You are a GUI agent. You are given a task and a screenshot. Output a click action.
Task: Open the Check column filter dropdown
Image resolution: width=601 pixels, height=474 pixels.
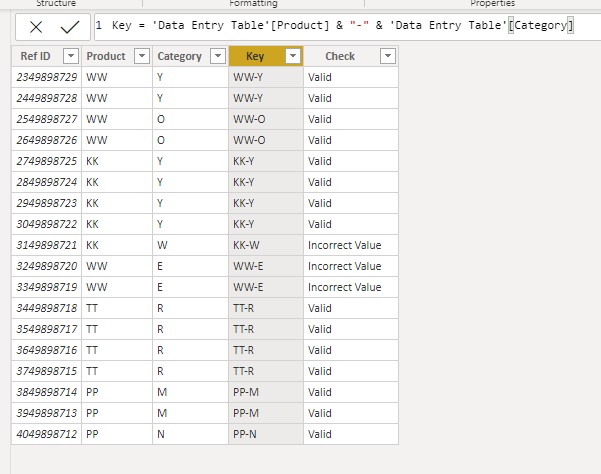pyautogui.click(x=388, y=56)
